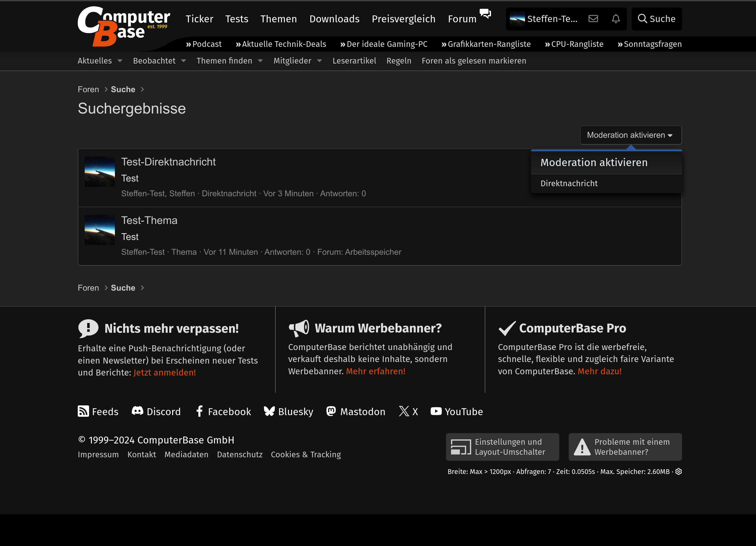Open the Discord icon link
The width and height of the screenshot is (756, 546).
pos(137,411)
